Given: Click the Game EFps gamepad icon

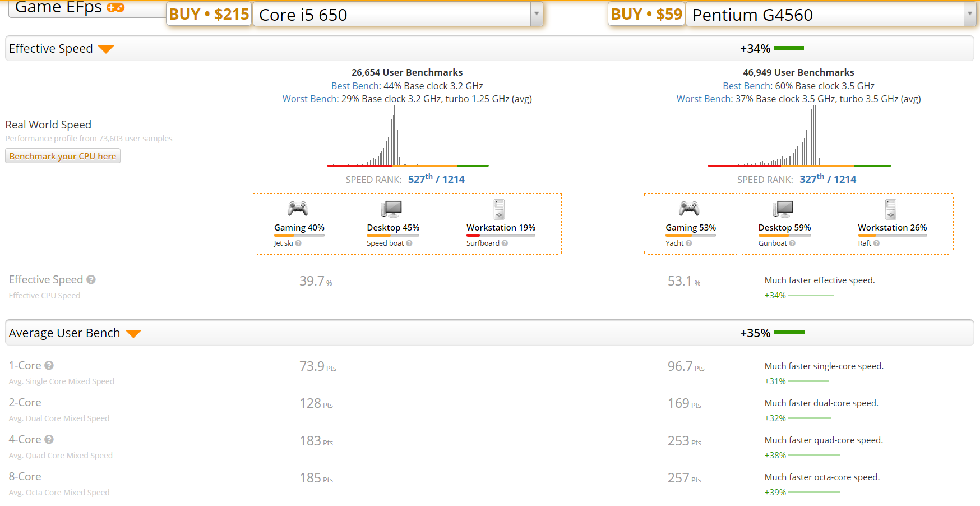Looking at the screenshot, I should pyautogui.click(x=115, y=7).
